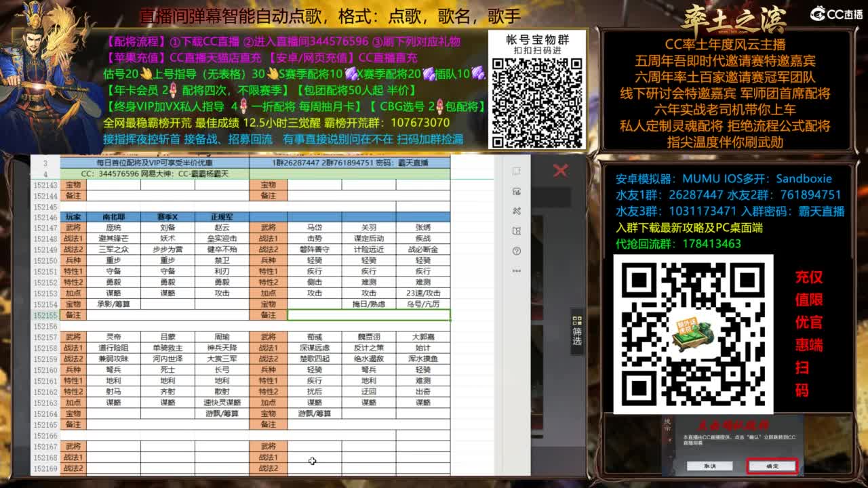Click the 筛选 filter floating button
The image size is (868, 488).
tap(576, 320)
